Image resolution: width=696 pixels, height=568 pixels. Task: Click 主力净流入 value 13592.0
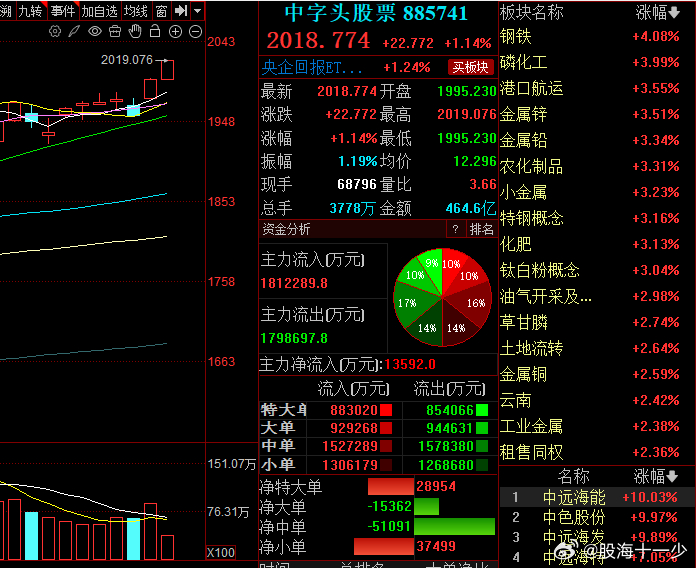[x=410, y=364]
